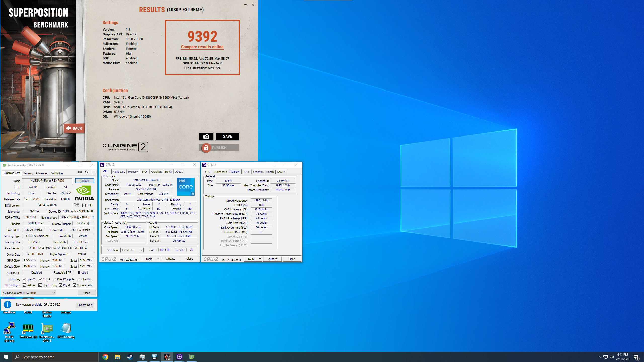This screenshot has width=644, height=362.
Task: Open the SPD tab in left CPU-Z window
Action: tap(144, 172)
